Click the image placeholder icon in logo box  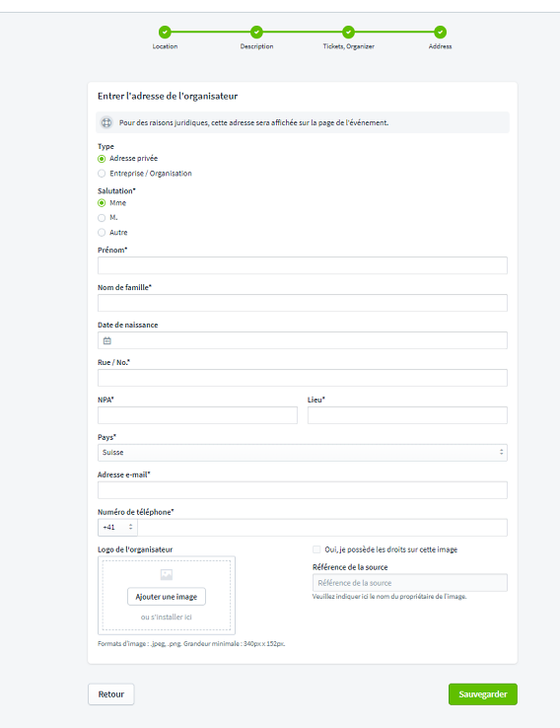coord(167,575)
